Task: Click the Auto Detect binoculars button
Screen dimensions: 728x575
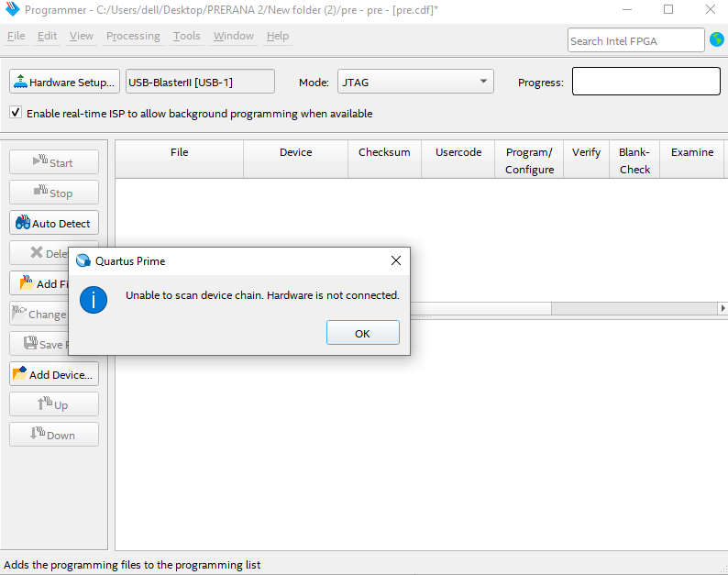Action: (x=54, y=223)
